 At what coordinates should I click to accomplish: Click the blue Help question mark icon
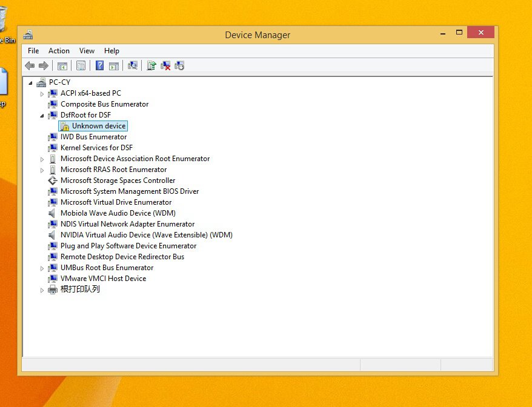[x=99, y=65]
